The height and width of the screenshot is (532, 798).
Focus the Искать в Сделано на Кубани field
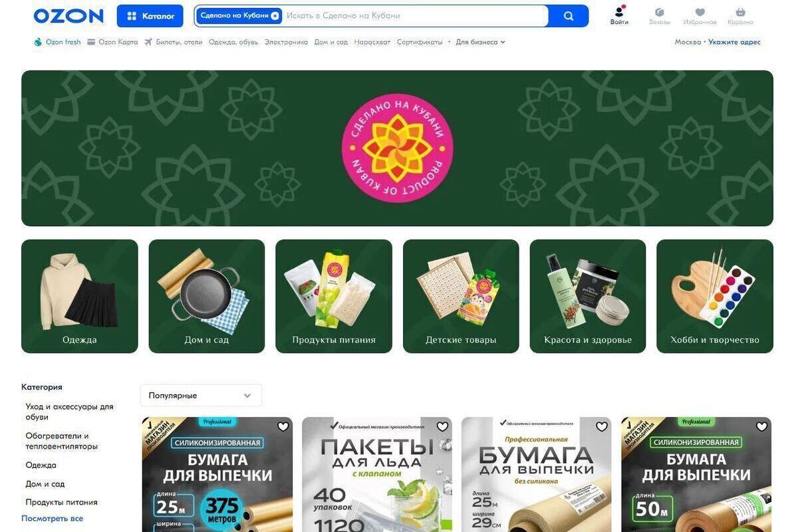click(x=415, y=16)
